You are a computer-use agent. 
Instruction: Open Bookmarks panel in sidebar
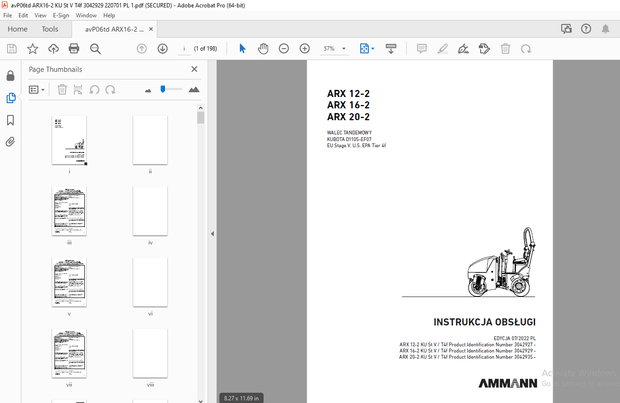tap(11, 120)
